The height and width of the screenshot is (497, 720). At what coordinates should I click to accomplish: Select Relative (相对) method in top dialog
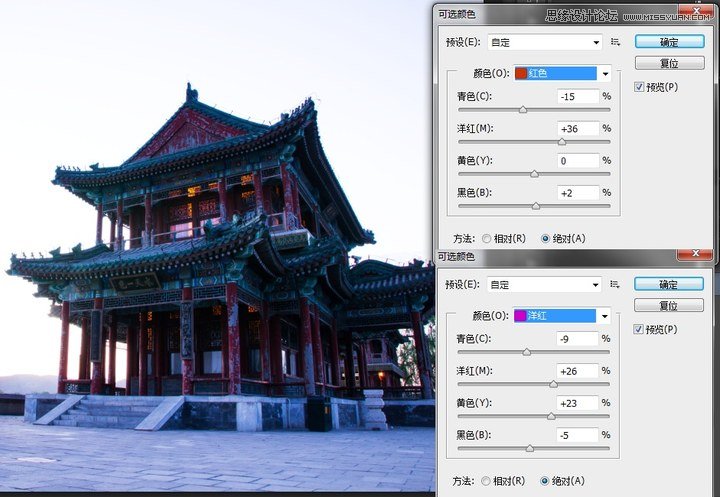pyautogui.click(x=487, y=238)
